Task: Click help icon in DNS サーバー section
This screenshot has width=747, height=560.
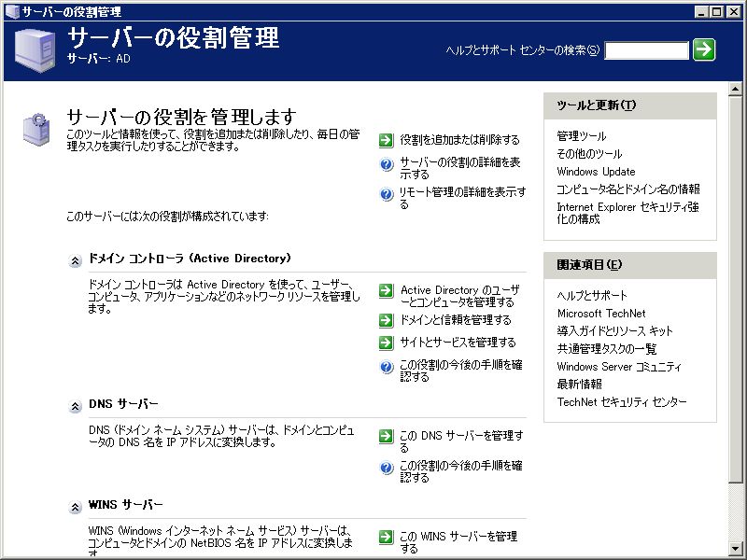Action: click(x=387, y=469)
